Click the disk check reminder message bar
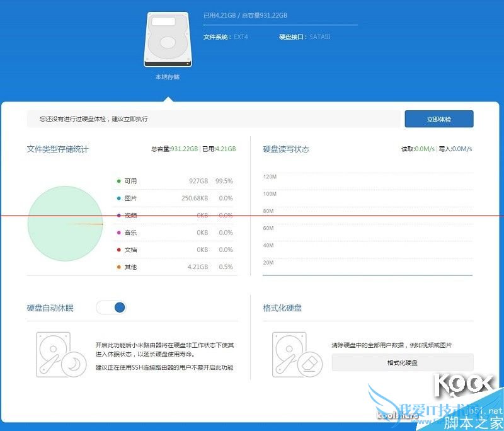The height and width of the screenshot is (431, 504). pyautogui.click(x=213, y=118)
